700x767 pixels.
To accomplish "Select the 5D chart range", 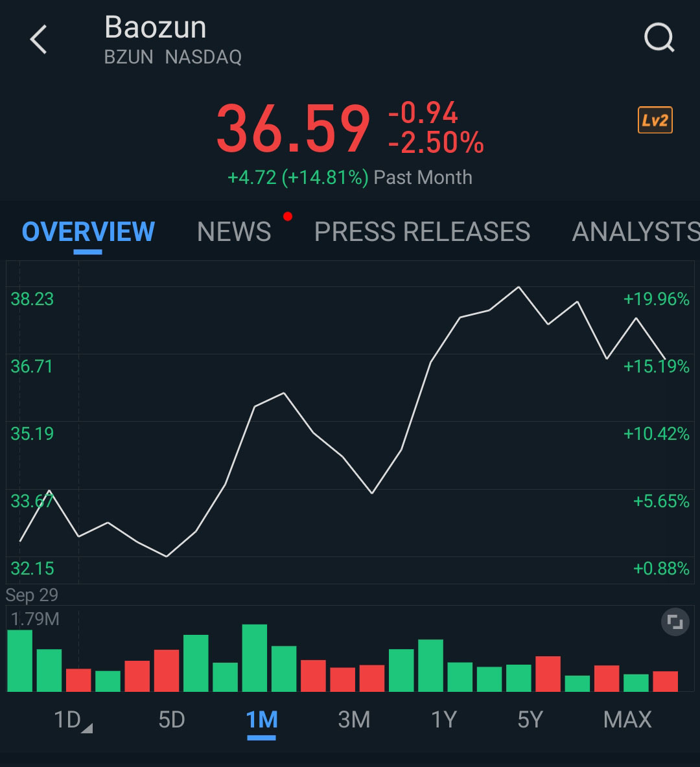I will coord(172,720).
